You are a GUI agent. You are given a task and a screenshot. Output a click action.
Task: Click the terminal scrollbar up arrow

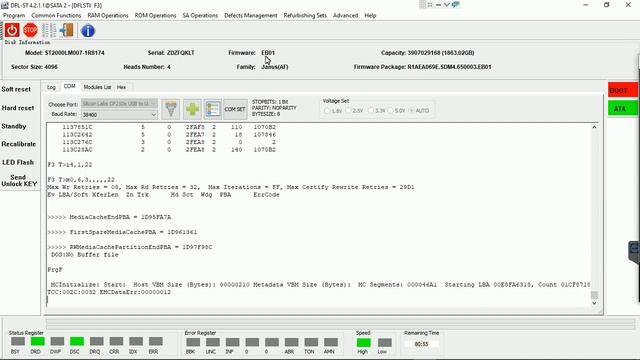point(594,127)
